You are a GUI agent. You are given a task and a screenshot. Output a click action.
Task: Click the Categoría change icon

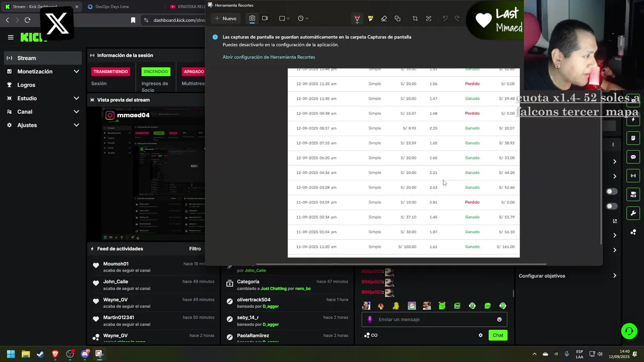[229, 284]
